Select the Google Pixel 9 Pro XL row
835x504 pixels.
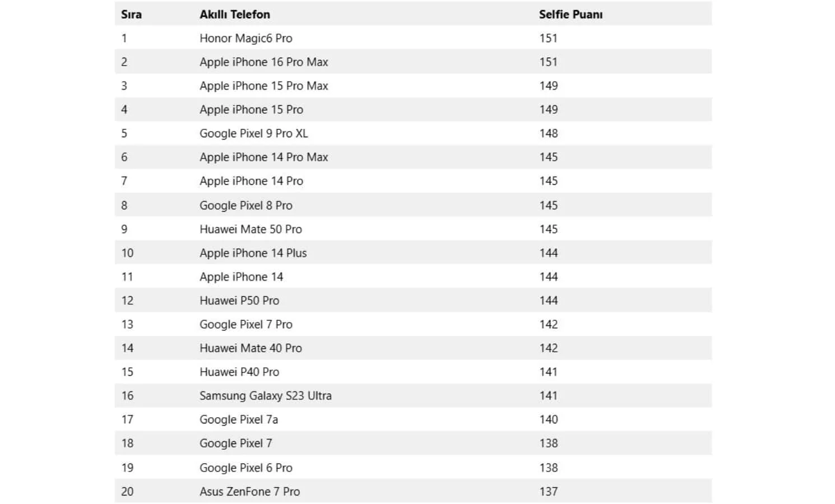tap(414, 133)
